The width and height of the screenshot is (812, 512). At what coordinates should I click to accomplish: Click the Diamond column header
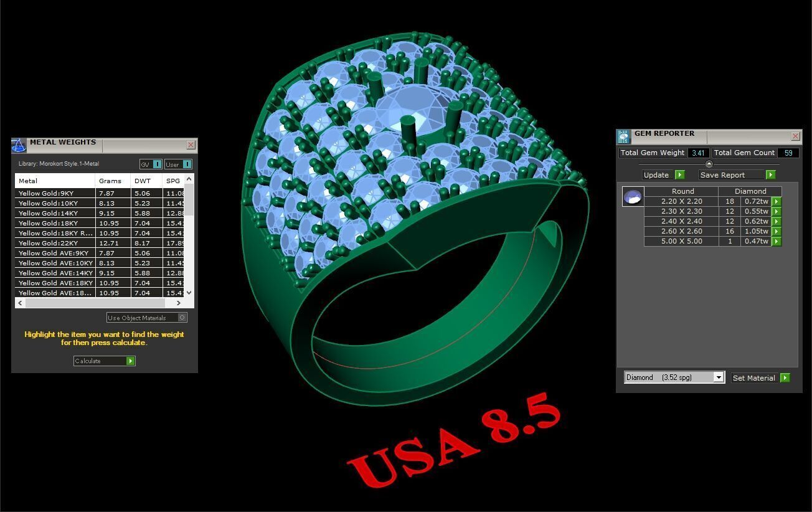[750, 191]
